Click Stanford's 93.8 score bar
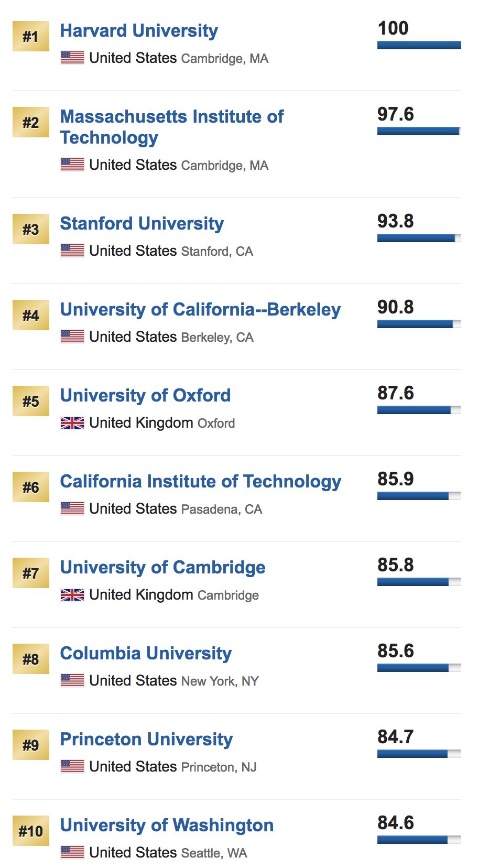The width and height of the screenshot is (478, 868). coord(419,238)
